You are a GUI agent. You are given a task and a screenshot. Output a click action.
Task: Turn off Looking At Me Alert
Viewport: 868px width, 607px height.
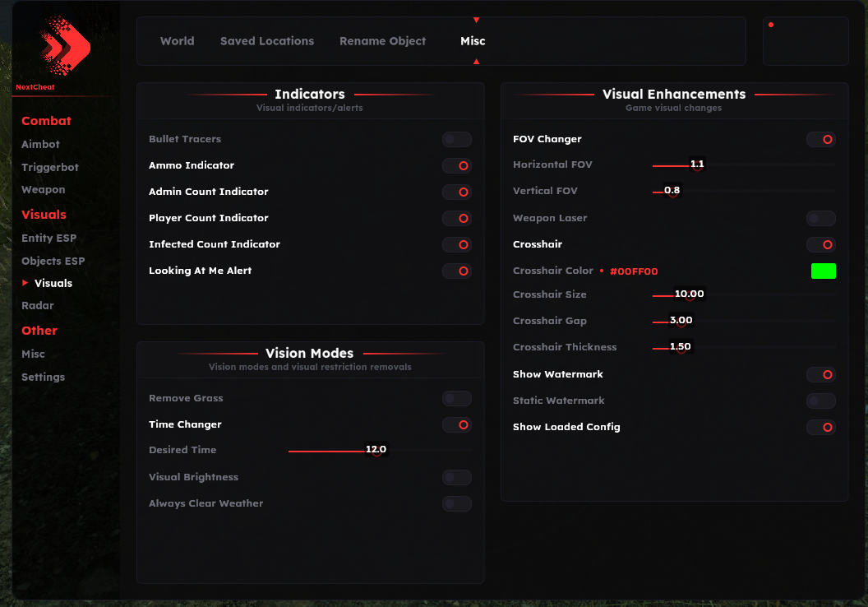coord(457,271)
